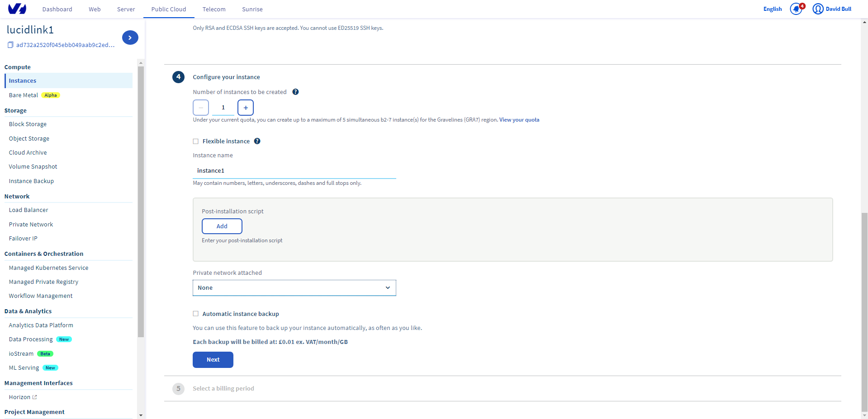Enable the Flexible instance checkbox

[196, 141]
